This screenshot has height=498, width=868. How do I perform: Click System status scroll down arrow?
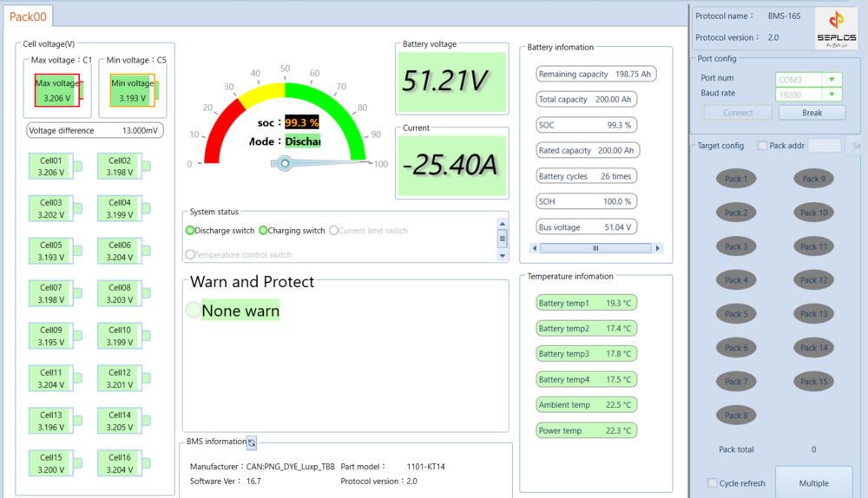[x=502, y=256]
